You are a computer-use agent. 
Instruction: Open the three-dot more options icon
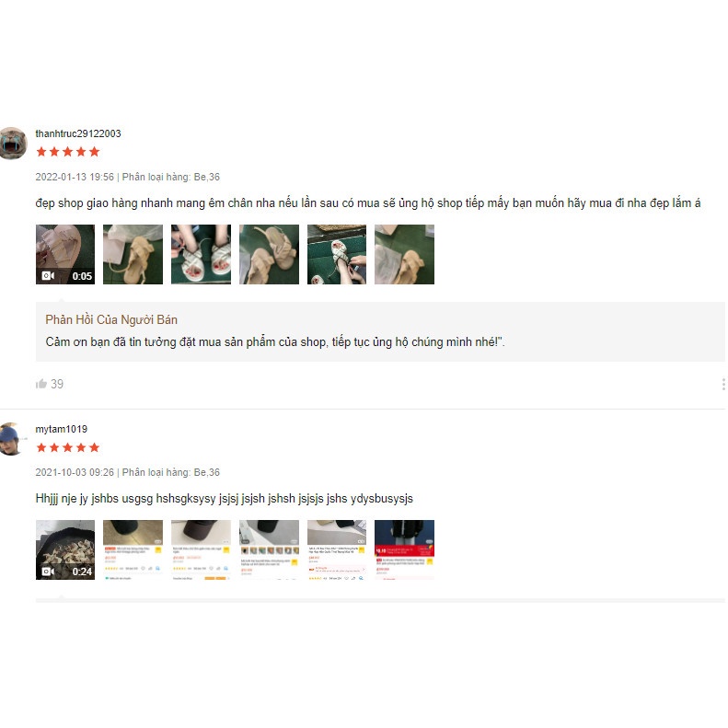[x=722, y=384]
